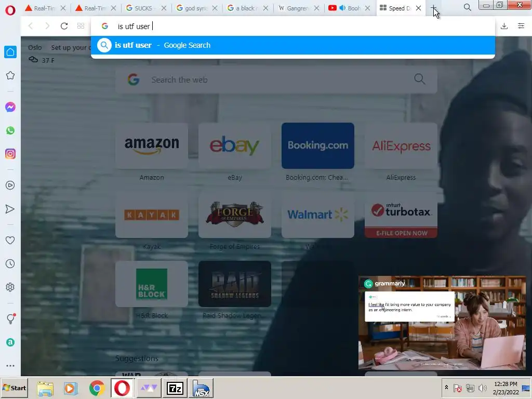Close the Speed Dial tab

pyautogui.click(x=418, y=8)
